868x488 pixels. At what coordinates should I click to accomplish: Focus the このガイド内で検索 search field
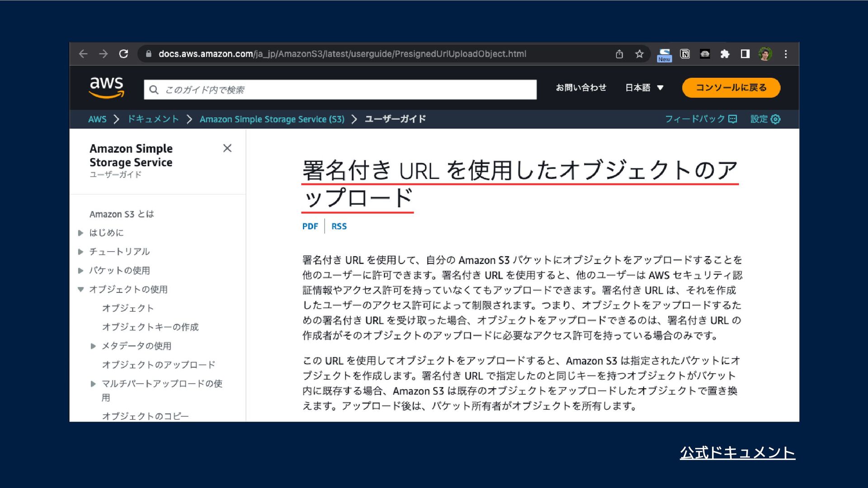(x=340, y=89)
